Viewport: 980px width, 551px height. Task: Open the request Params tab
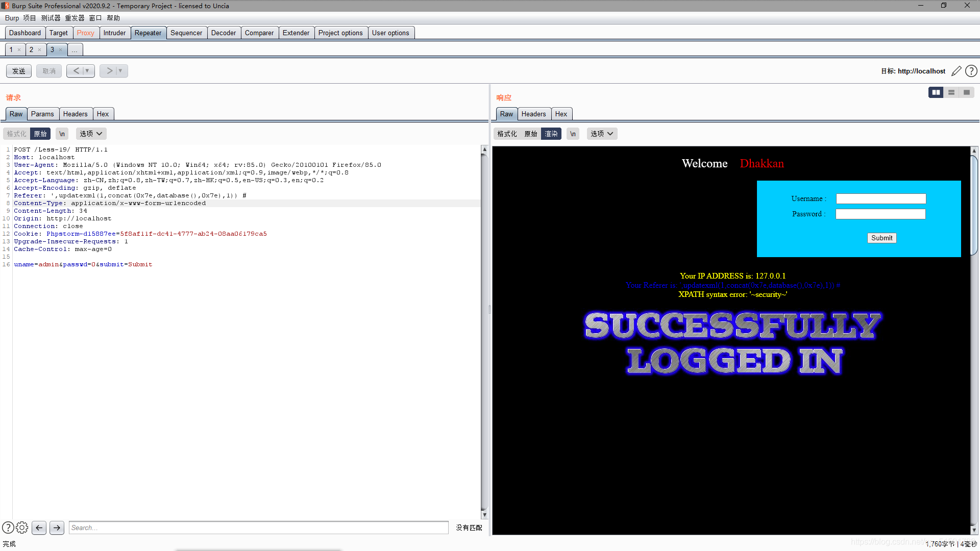(x=42, y=114)
